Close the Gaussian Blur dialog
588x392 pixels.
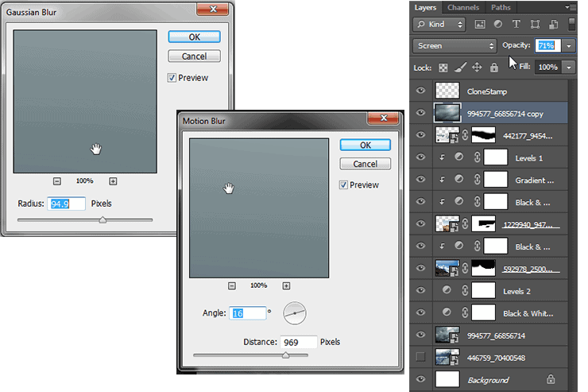213,9
